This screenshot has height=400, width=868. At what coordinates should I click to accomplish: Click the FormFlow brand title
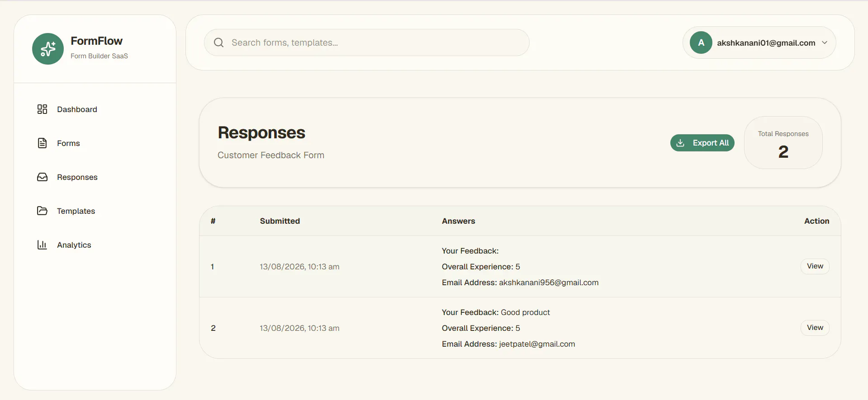coord(96,41)
